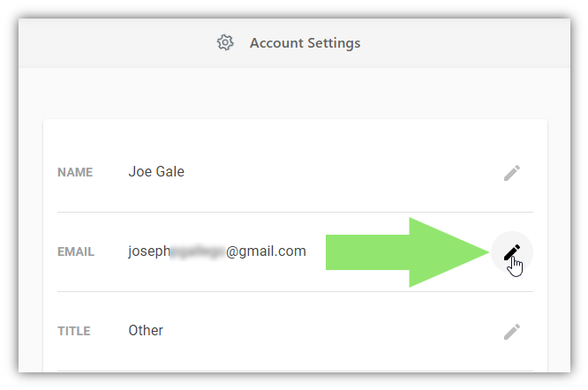Click divider line beneath the Title row
This screenshot has width=588, height=390.
coord(295,371)
